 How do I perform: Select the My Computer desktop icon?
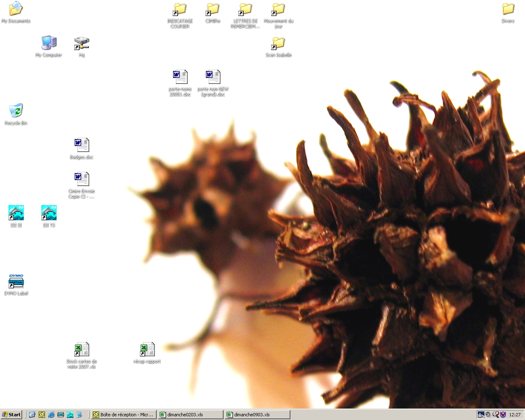pyautogui.click(x=49, y=46)
